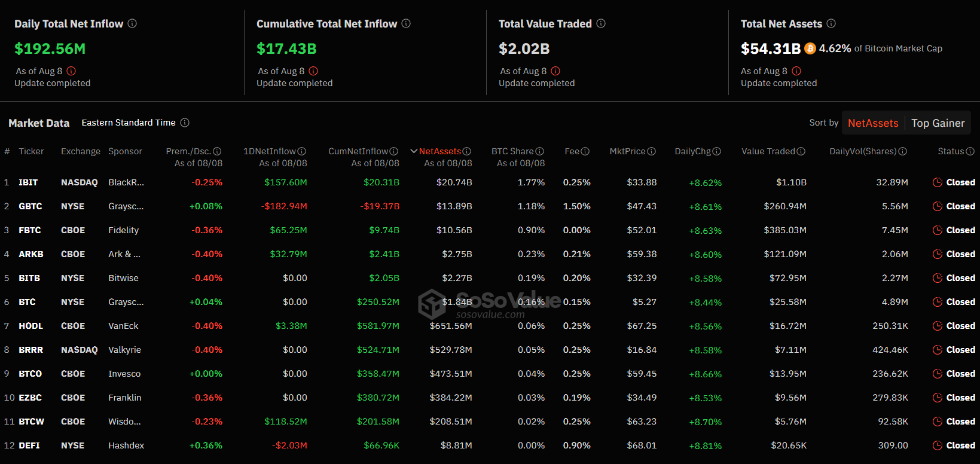Toggle sort arrow on NetAssets column
The image size is (980, 464).
[414, 151]
